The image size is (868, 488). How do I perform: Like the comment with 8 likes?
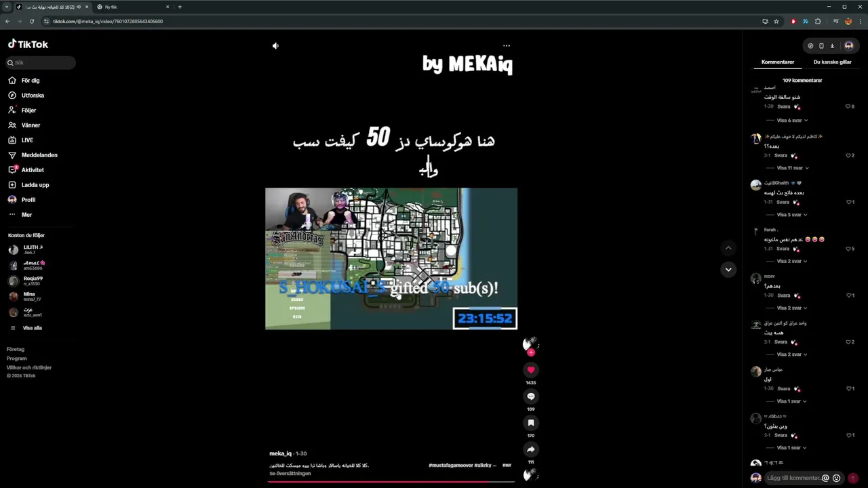848,106
